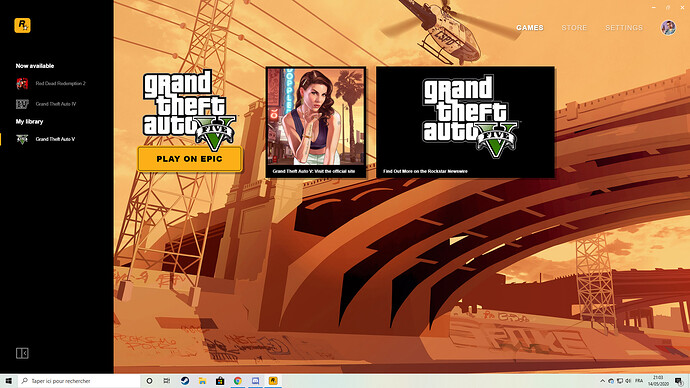Image resolution: width=690 pixels, height=388 pixels.
Task: Open the Microsoft Store taskbar icon
Action: (x=220, y=381)
